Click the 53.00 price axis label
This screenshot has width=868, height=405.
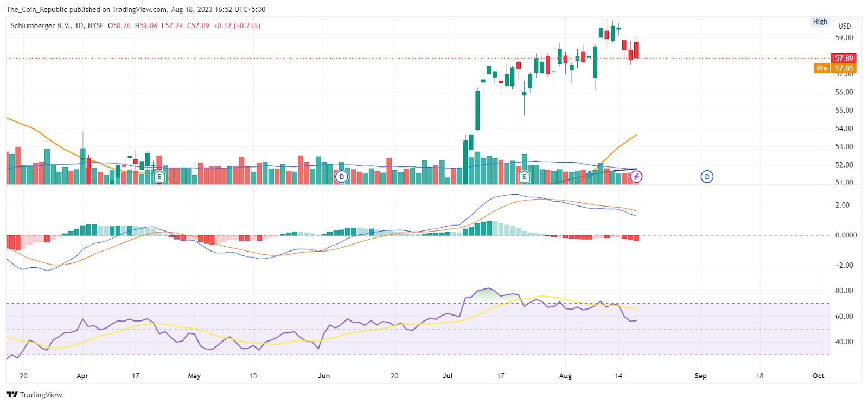[844, 146]
